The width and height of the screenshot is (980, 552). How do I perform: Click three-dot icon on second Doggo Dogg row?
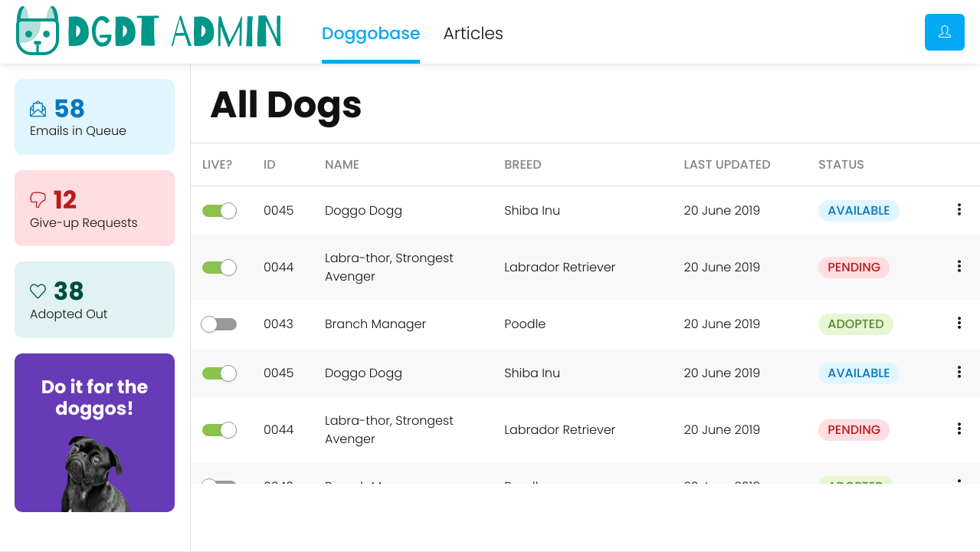click(x=959, y=372)
